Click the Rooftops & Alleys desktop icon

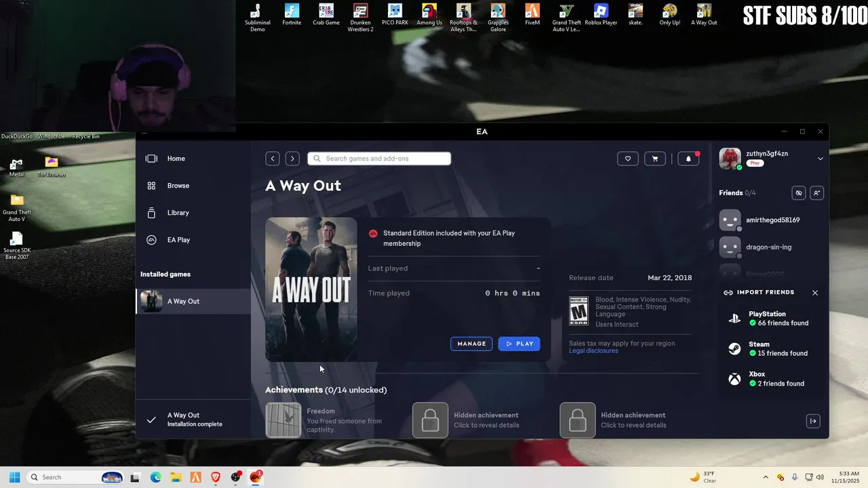tap(464, 18)
